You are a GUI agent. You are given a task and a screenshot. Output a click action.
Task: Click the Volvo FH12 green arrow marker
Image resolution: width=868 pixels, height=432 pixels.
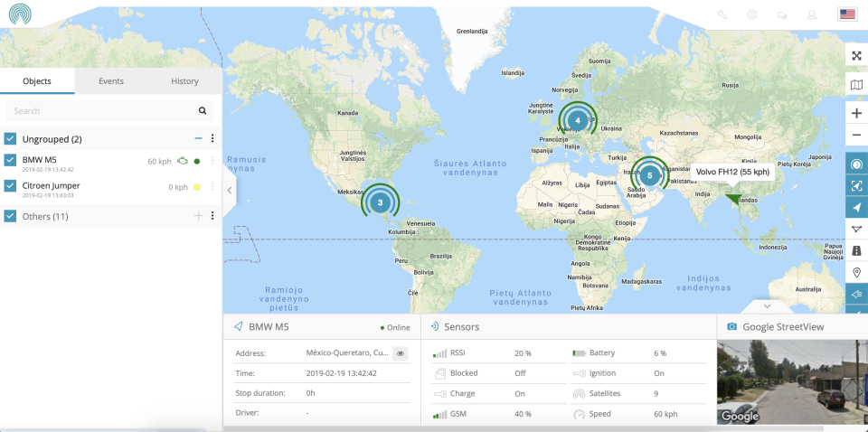[x=734, y=199]
